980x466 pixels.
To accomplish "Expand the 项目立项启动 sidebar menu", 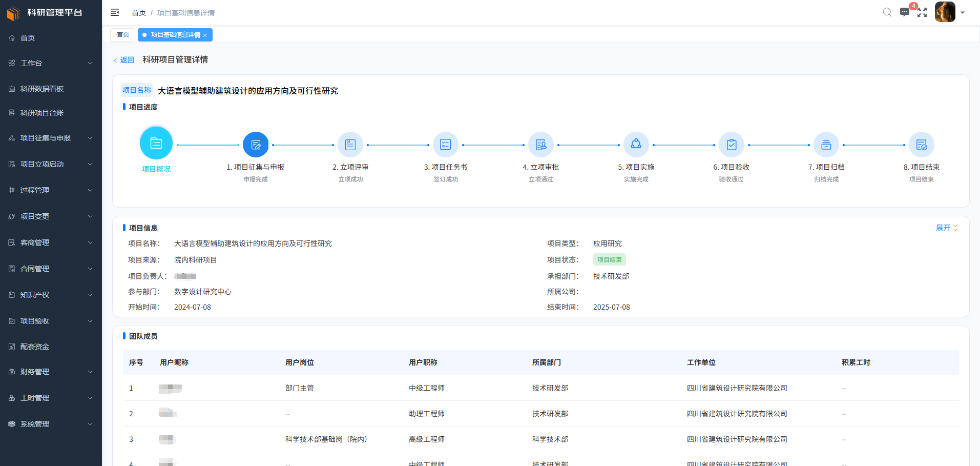I will [x=51, y=164].
